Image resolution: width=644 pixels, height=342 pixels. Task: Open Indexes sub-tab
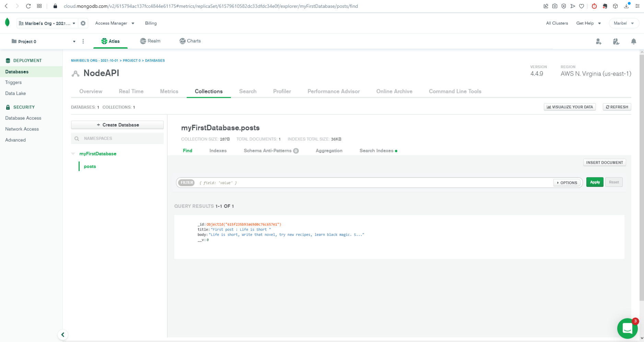coord(218,151)
